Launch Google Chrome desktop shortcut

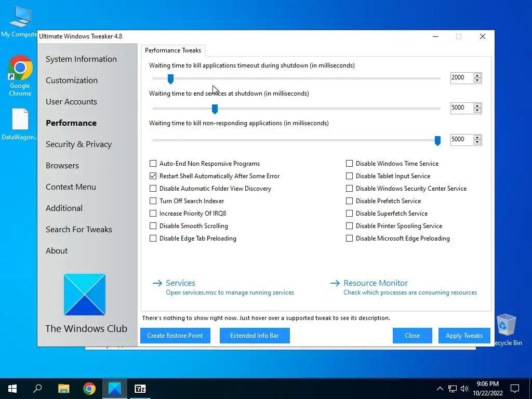click(20, 76)
